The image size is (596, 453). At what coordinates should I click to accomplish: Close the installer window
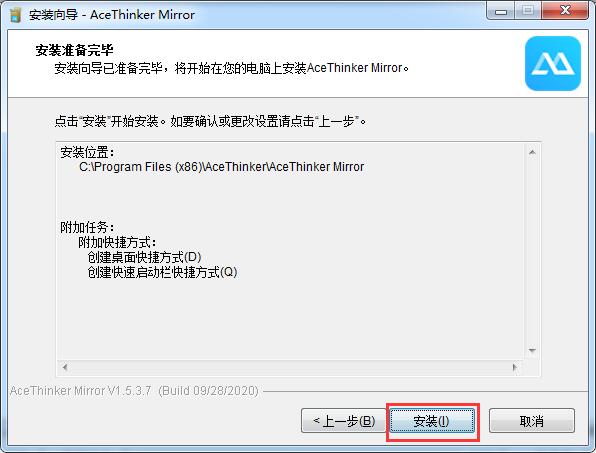pyautogui.click(x=565, y=11)
